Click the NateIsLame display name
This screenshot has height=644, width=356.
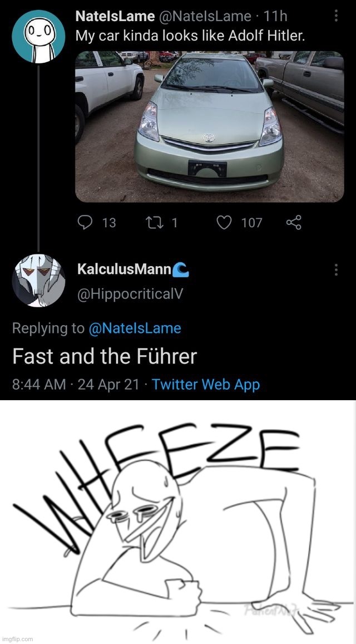(x=115, y=17)
